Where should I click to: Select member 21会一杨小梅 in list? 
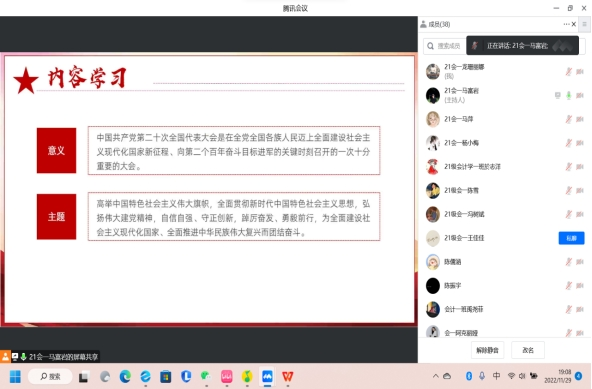(505, 143)
